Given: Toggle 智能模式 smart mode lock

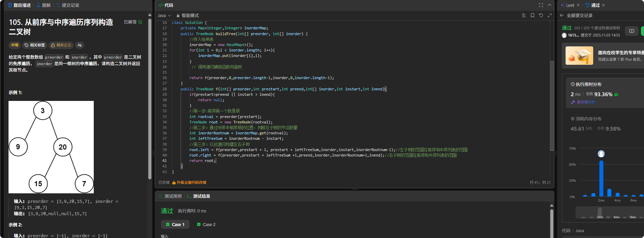Looking at the screenshot, I should [188, 15].
